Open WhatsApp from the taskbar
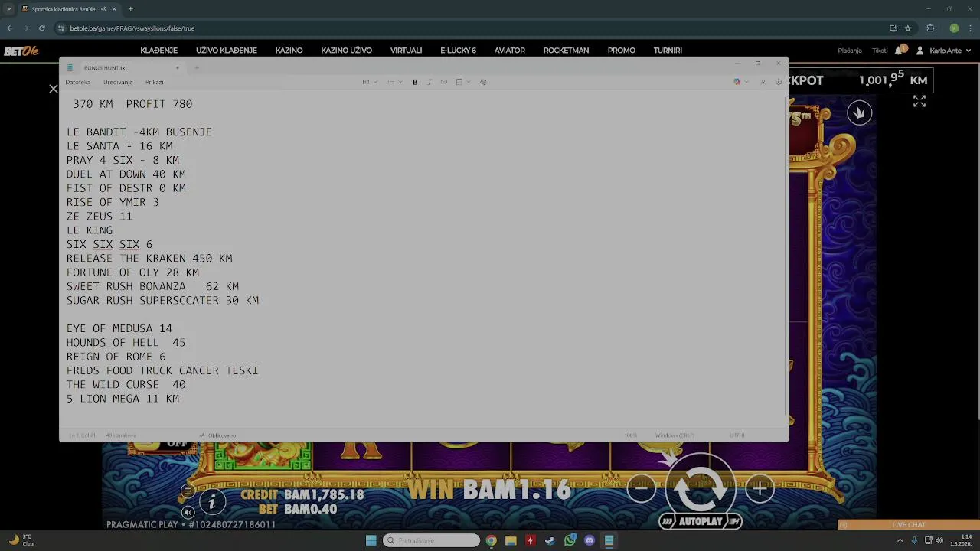This screenshot has width=980, height=551. pos(570,540)
